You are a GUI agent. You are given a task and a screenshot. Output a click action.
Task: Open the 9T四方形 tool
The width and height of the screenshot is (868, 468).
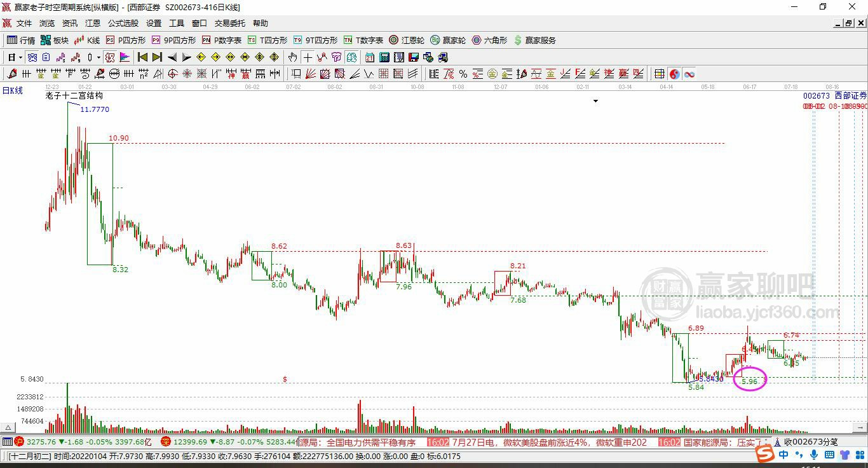point(315,40)
